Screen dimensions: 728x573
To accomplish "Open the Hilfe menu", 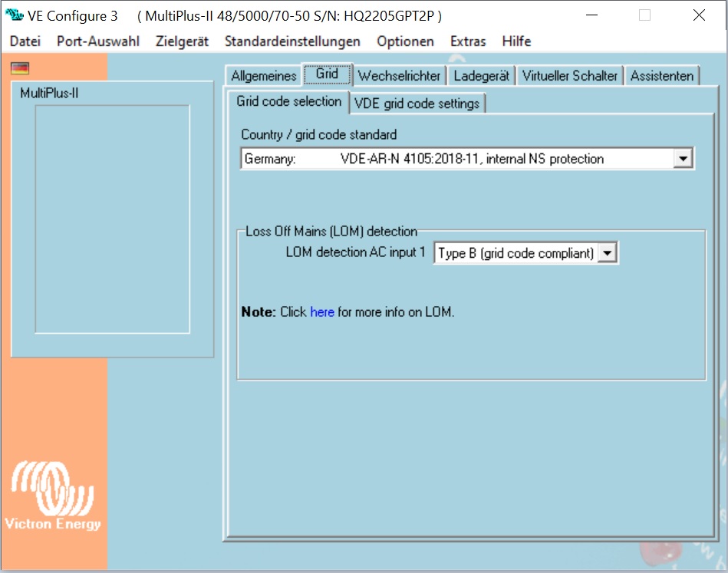I will pos(516,41).
